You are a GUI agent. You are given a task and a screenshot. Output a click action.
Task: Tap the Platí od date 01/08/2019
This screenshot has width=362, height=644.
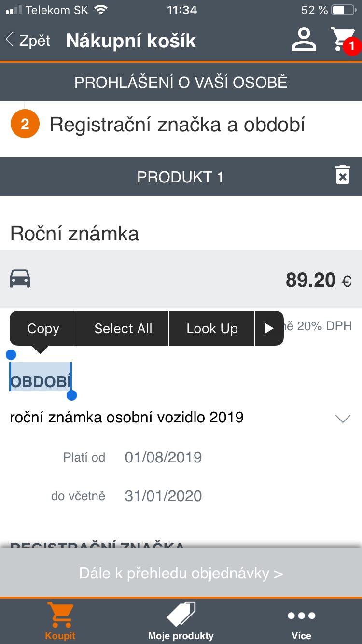163,457
